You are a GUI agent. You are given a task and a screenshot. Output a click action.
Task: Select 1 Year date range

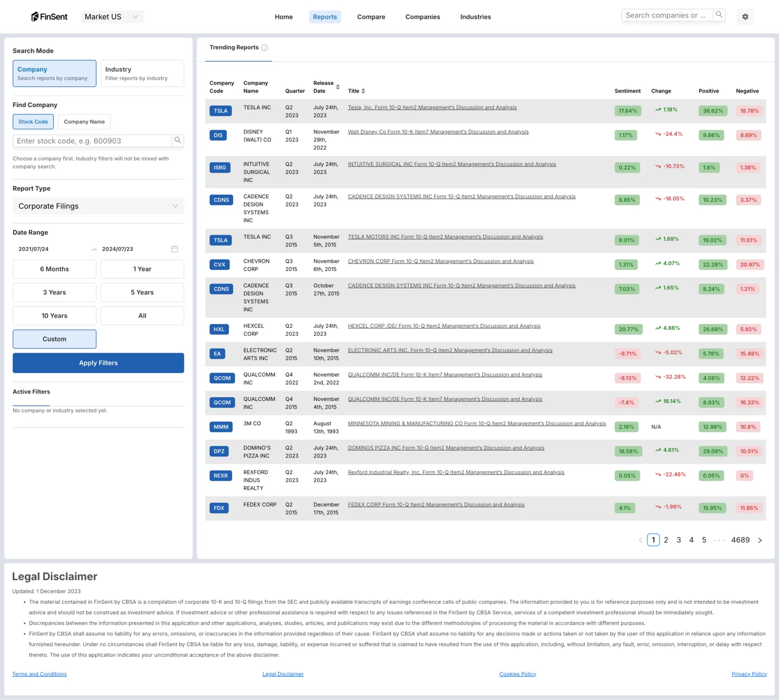coord(142,269)
